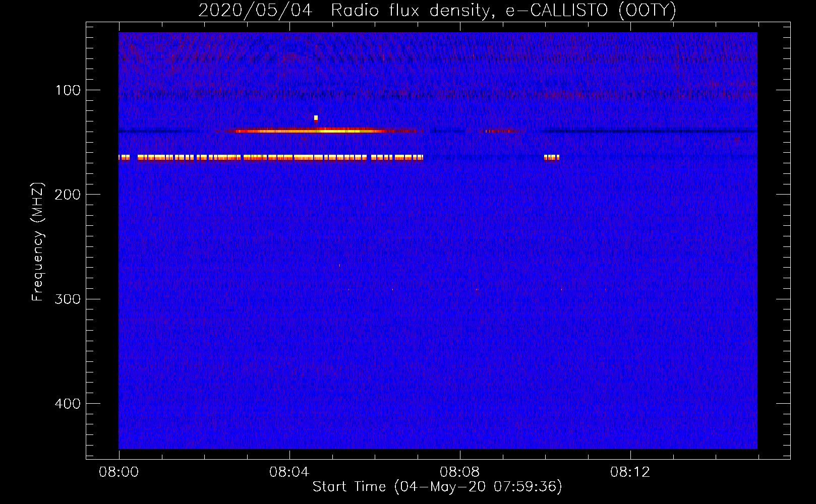This screenshot has height=504, width=816.
Task: Click the 100 frequency tick label
Action: pyautogui.click(x=68, y=90)
